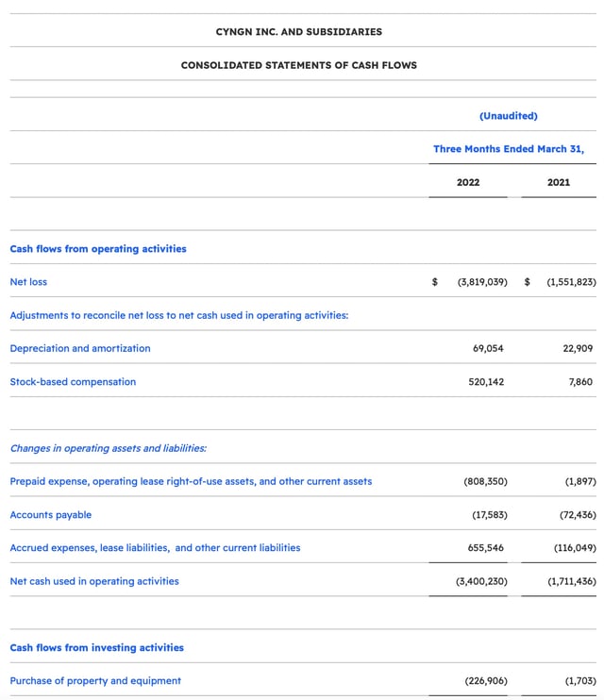
Task: Select the stock compensation value 520,142
Action: click(x=486, y=382)
